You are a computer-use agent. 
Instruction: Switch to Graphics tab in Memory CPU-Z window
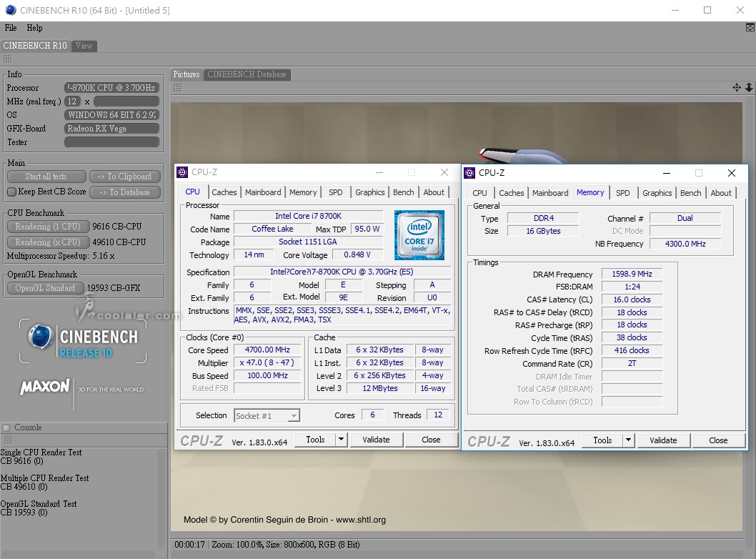657,193
